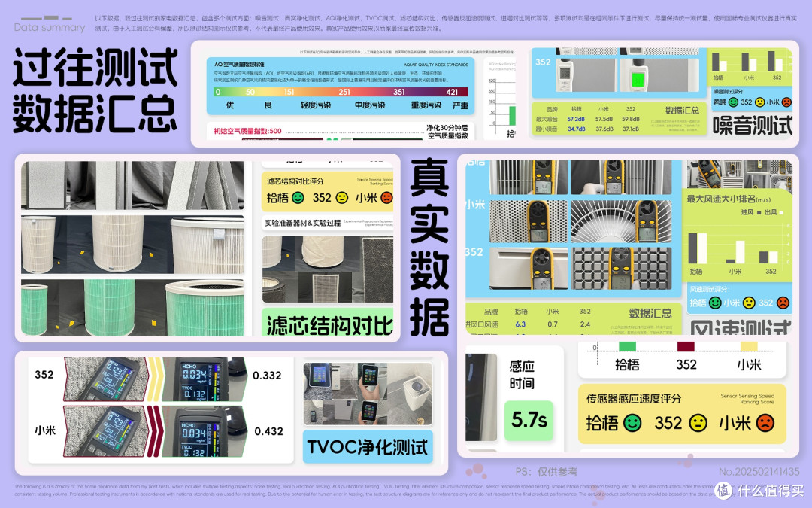Click green smiley after 拾梧 in 风速测试评分
This screenshot has width=812, height=508.
[715, 303]
